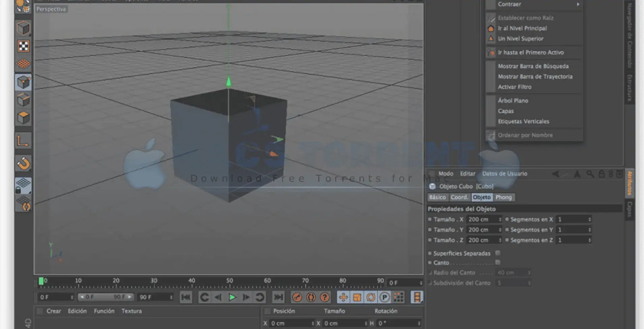Click Attributes panel search magnifier

click(x=590, y=174)
